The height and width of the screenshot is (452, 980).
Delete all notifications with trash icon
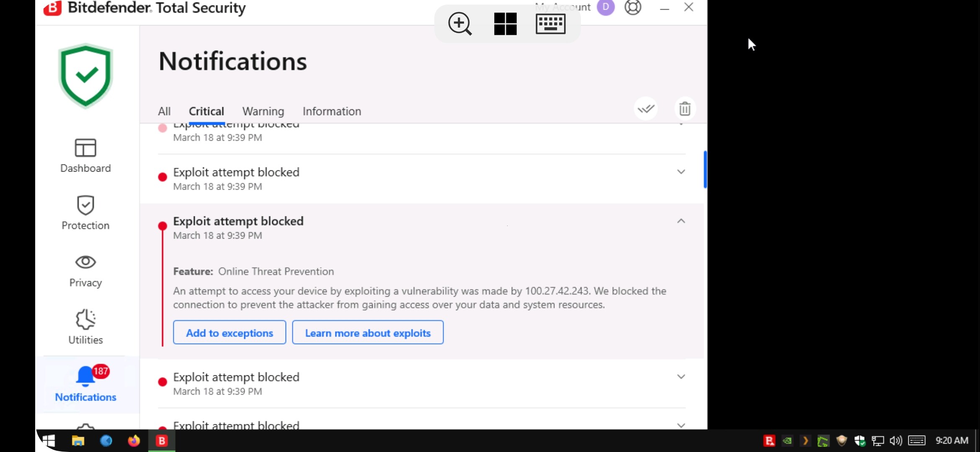[x=685, y=109]
